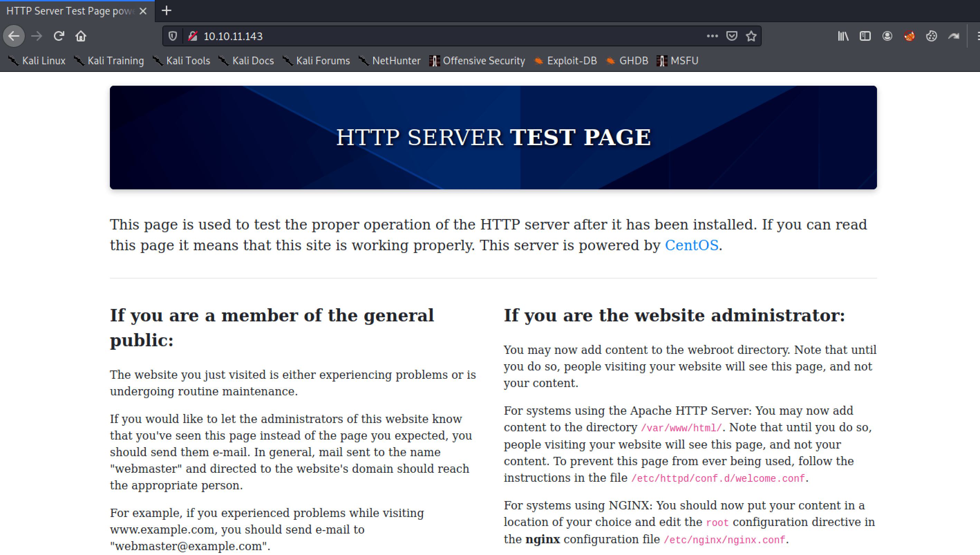Save the page to Pocket

point(732,36)
